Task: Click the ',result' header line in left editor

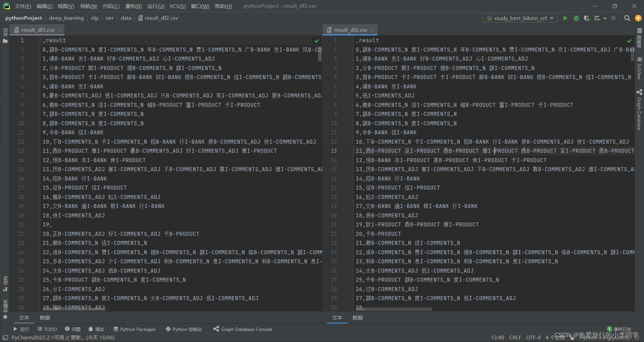Action: click(54, 40)
